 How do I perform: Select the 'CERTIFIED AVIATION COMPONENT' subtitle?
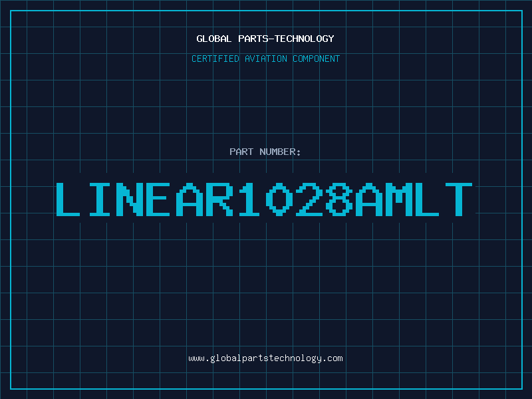tap(265, 59)
